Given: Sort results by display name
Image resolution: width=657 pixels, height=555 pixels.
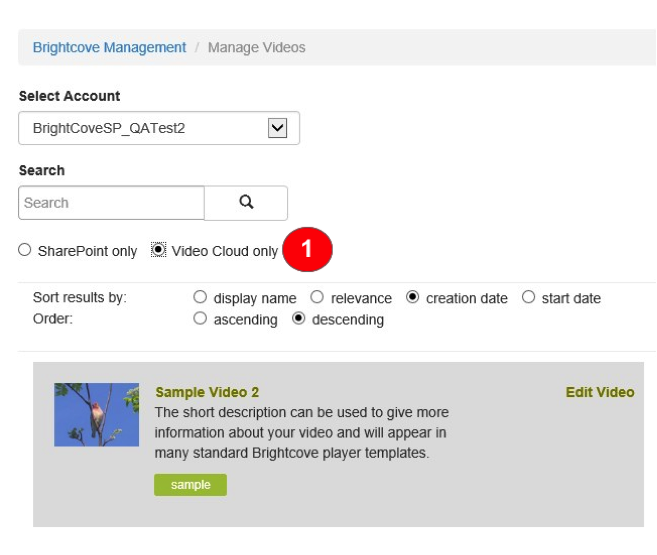Looking at the screenshot, I should pyautogui.click(x=200, y=298).
